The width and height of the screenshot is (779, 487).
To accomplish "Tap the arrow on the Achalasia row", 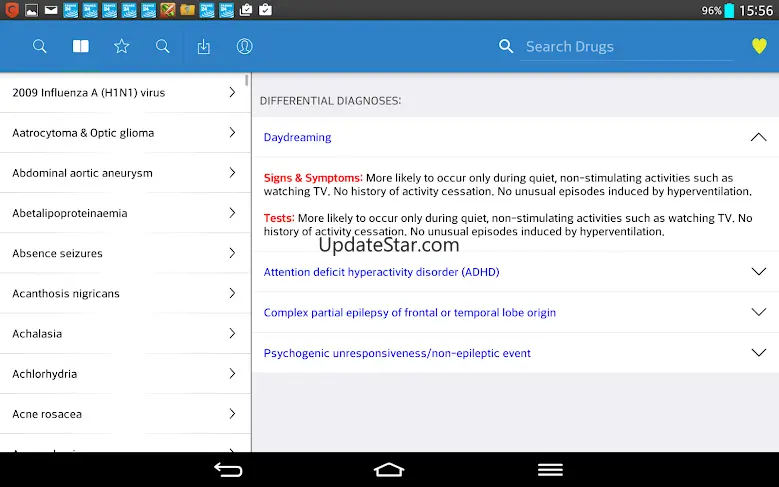I will click(x=232, y=333).
